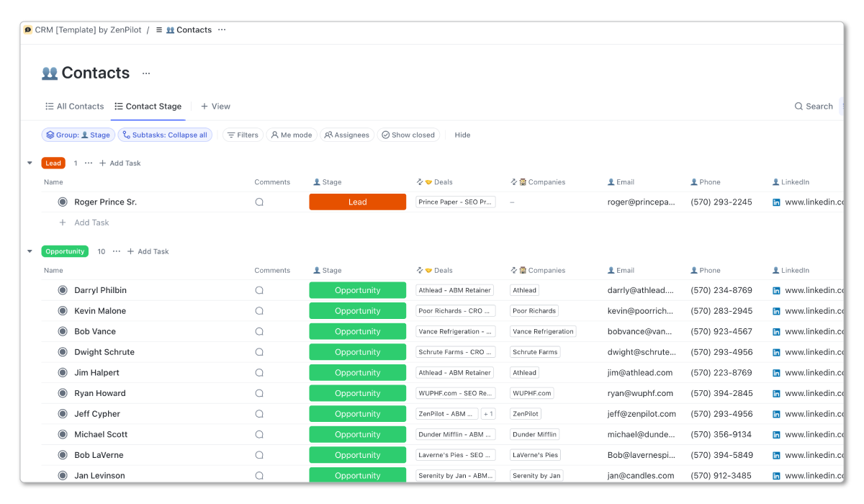Open the comment bubble for Darryl Philbin
Image resolution: width=864 pixels, height=504 pixels.
(x=259, y=290)
